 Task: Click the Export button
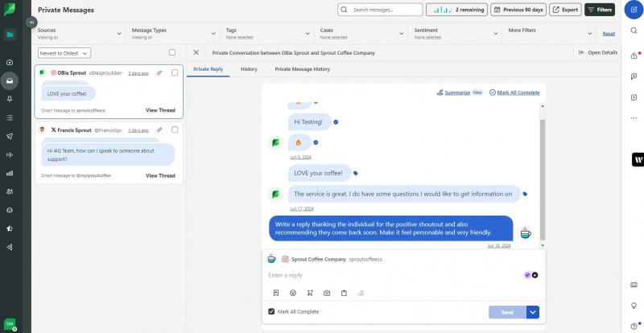coord(566,10)
